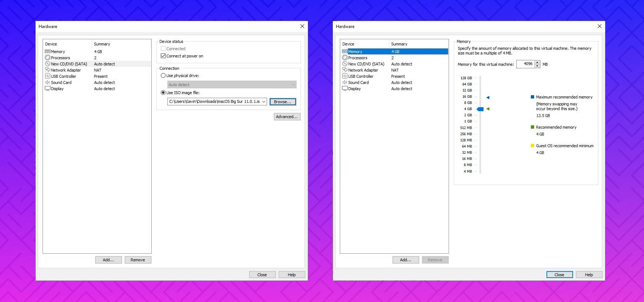The image size is (644, 302).
Task: Click Add button in left Hardware window
Action: point(108,260)
